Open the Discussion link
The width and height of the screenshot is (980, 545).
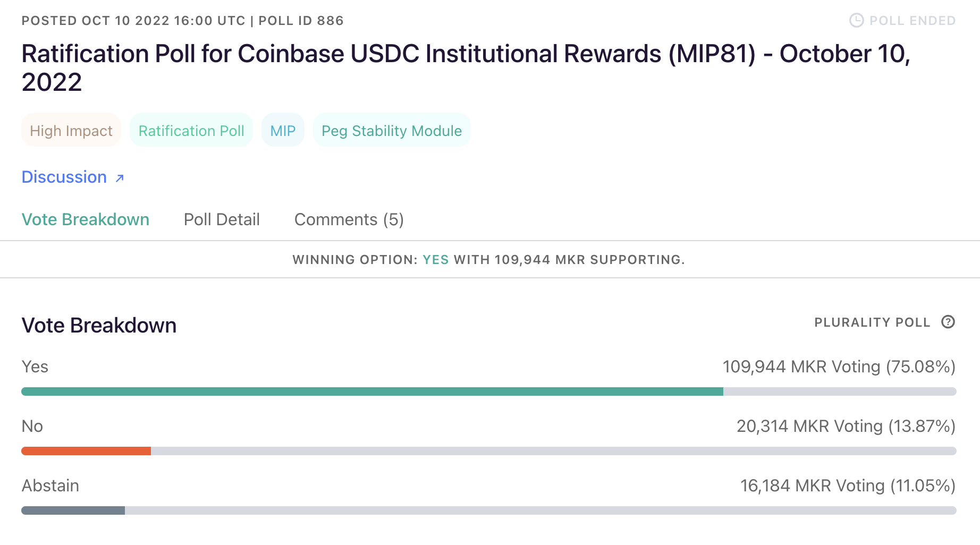[64, 177]
